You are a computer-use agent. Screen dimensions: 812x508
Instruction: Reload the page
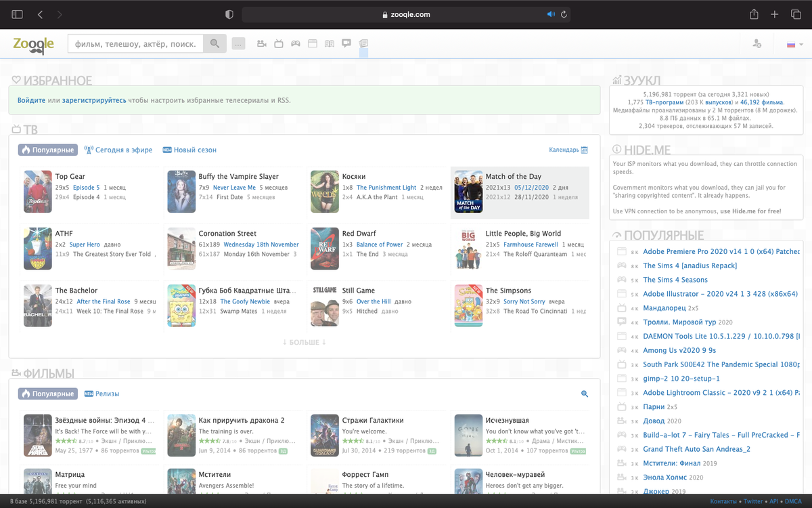(x=564, y=14)
